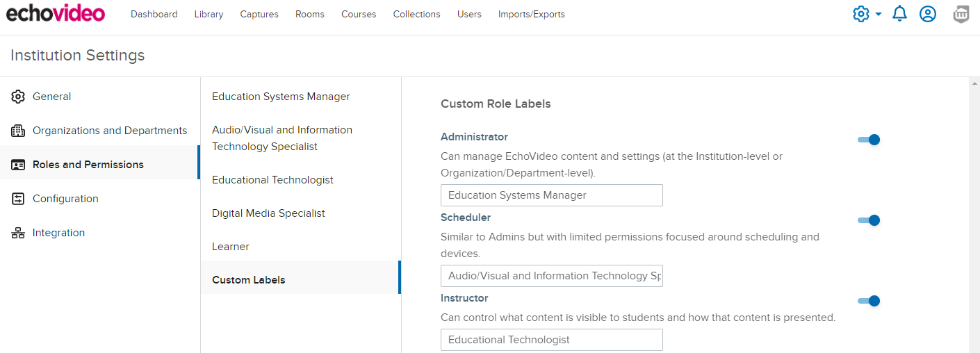Toggle the Instructor custom label switch
Viewport: 980px width, 353px height.
click(869, 301)
